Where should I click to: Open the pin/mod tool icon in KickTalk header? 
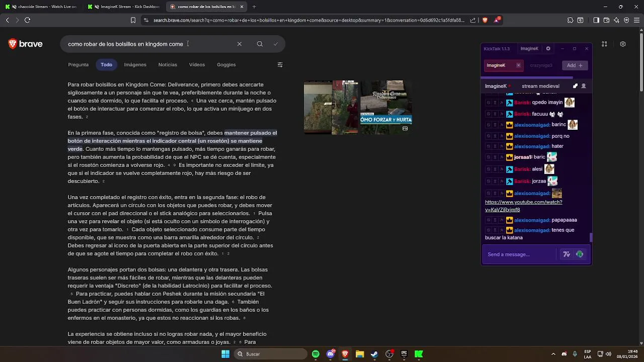click(x=576, y=86)
